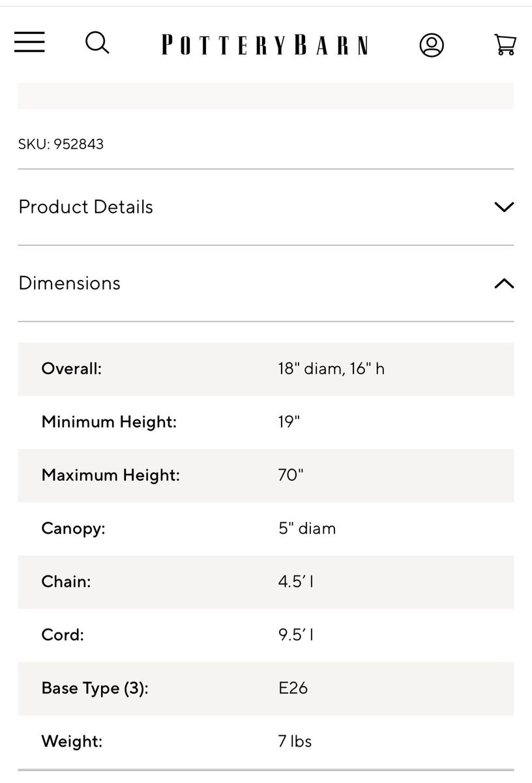This screenshot has height=783, width=532.
Task: Click the Canopy 5" diam value
Action: click(307, 529)
